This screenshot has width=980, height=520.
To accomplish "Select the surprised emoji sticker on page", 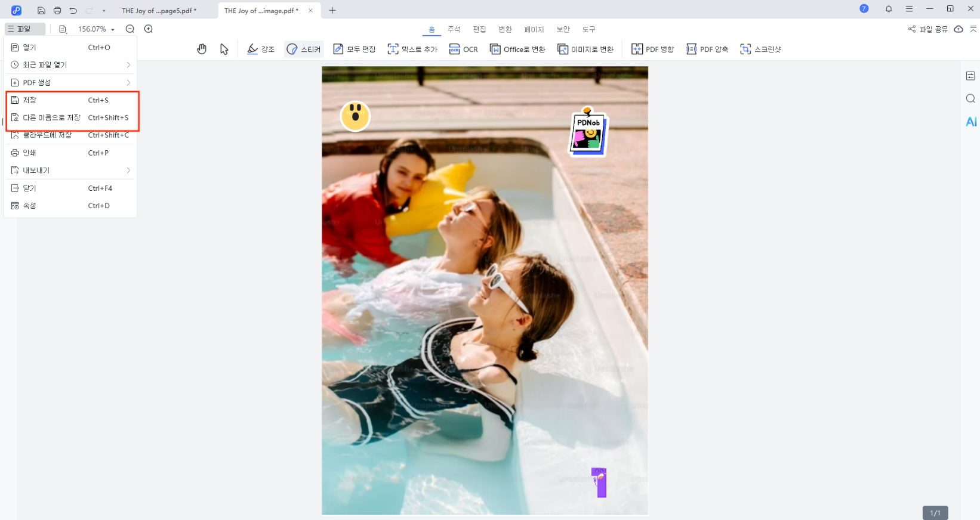I will (355, 116).
